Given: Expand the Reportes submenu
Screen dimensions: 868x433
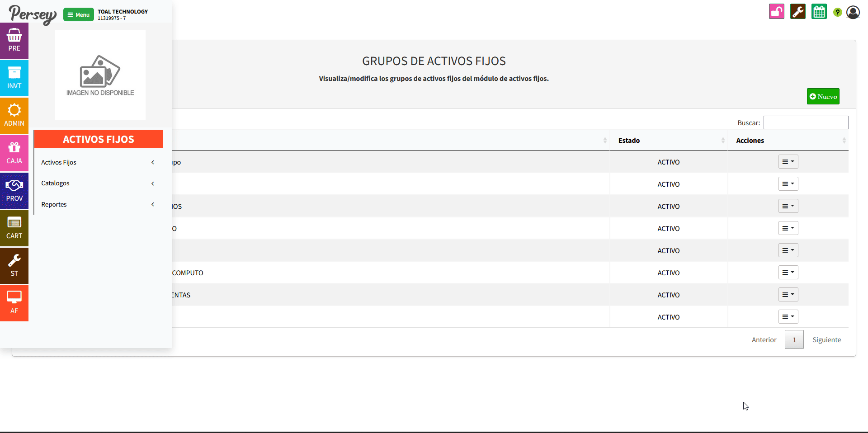Looking at the screenshot, I should [98, 204].
